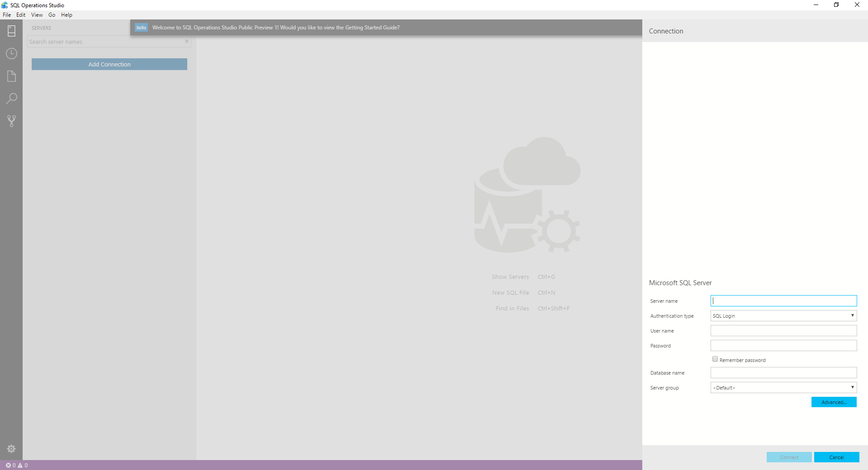Open the Task History clock icon
Image resolution: width=868 pixels, height=470 pixels.
tap(11, 53)
